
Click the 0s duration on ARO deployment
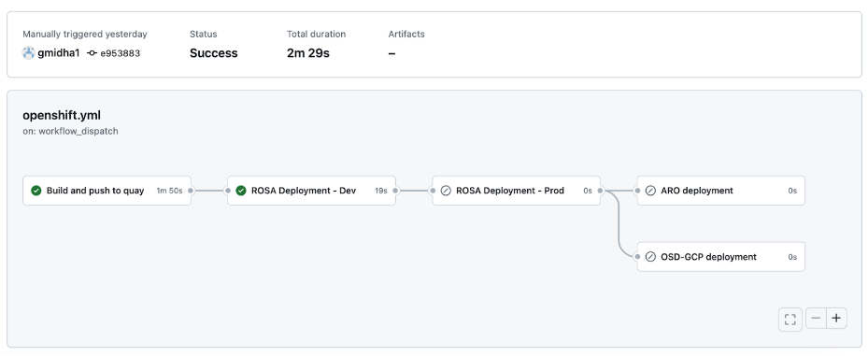click(x=792, y=191)
